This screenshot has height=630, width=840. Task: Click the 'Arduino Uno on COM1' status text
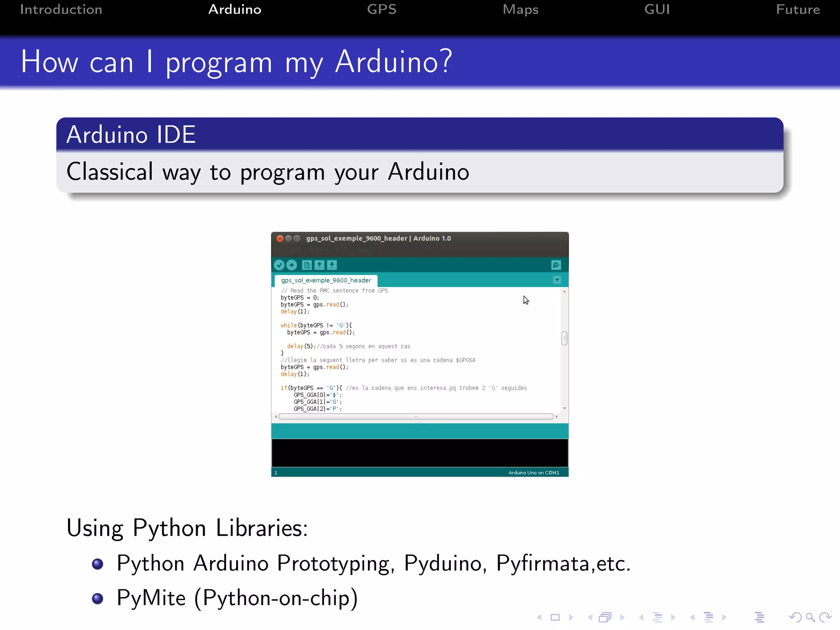(x=534, y=473)
